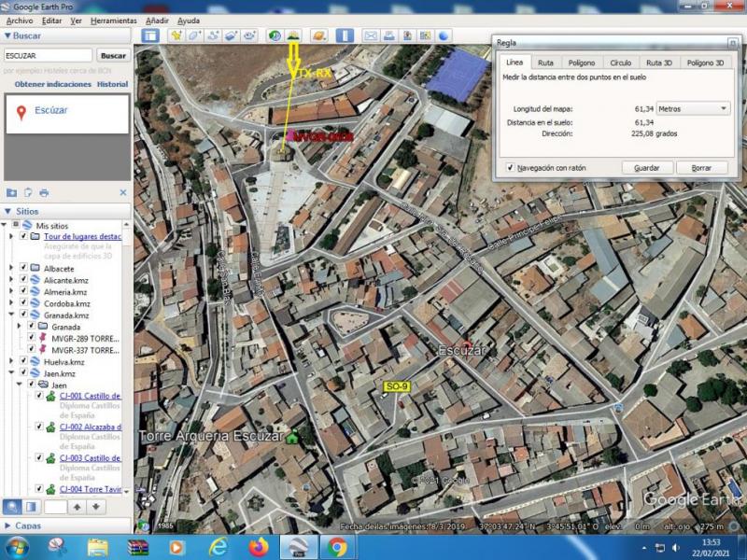Expand the Huelva.kmz tree node

coord(11,360)
